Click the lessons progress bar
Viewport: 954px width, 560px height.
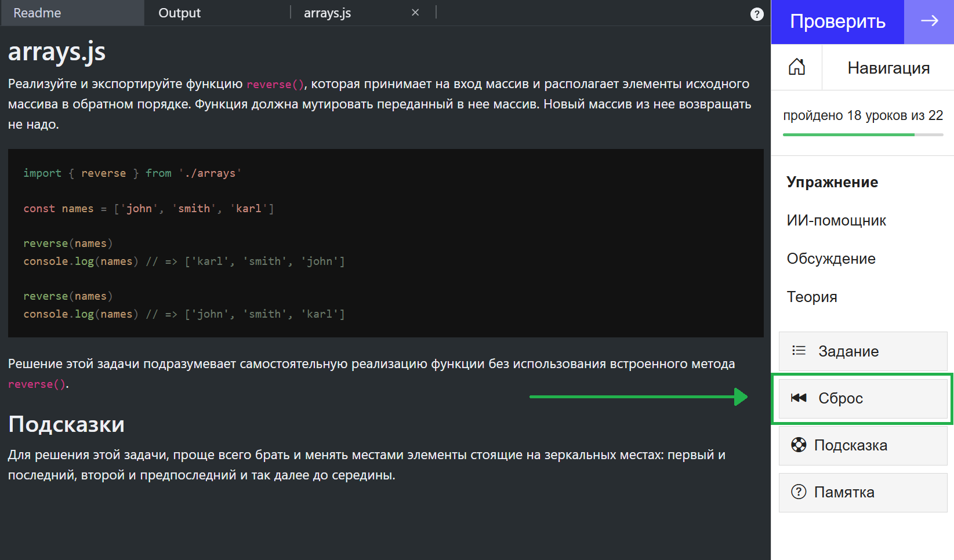[862, 134]
